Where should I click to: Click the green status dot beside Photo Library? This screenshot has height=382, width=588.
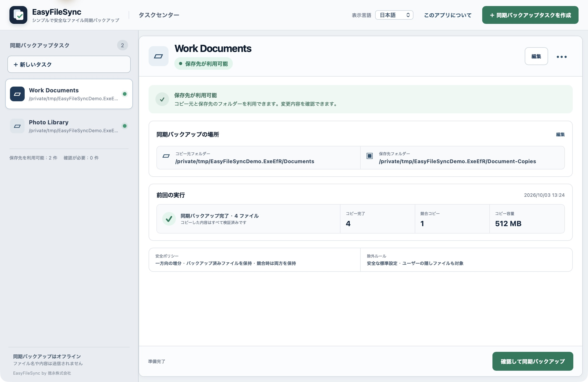click(125, 126)
